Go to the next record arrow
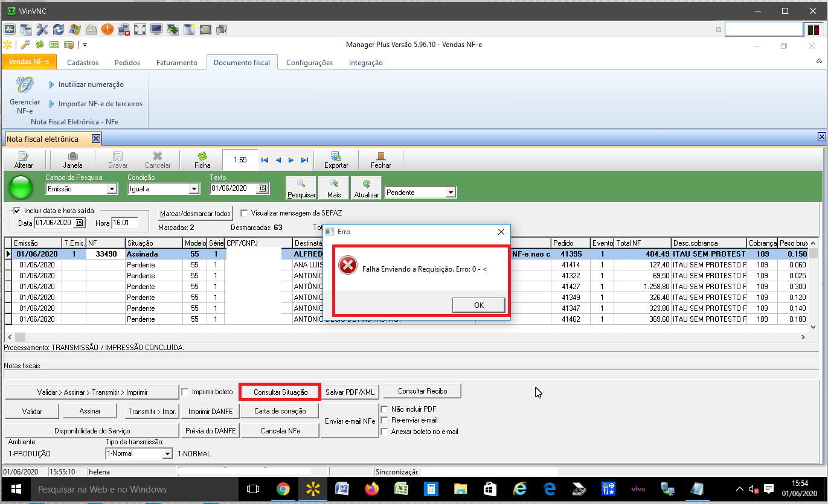The width and height of the screenshot is (828, 504). pyautogui.click(x=291, y=161)
